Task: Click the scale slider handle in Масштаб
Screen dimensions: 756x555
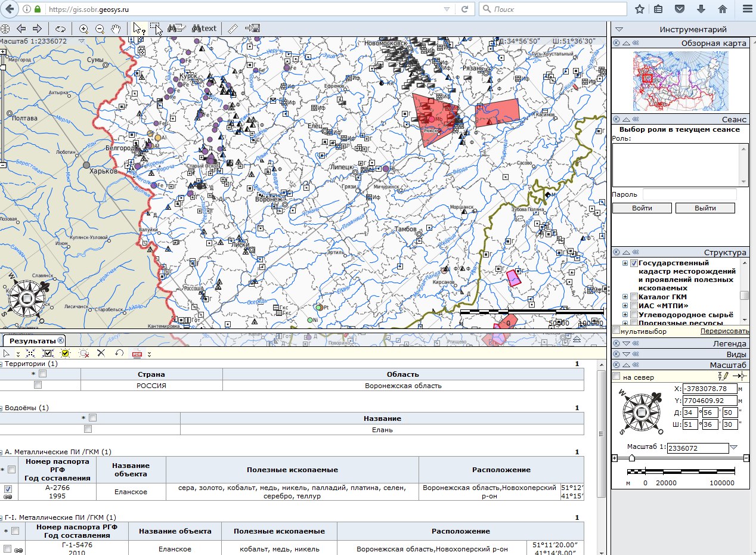Action: (631, 458)
